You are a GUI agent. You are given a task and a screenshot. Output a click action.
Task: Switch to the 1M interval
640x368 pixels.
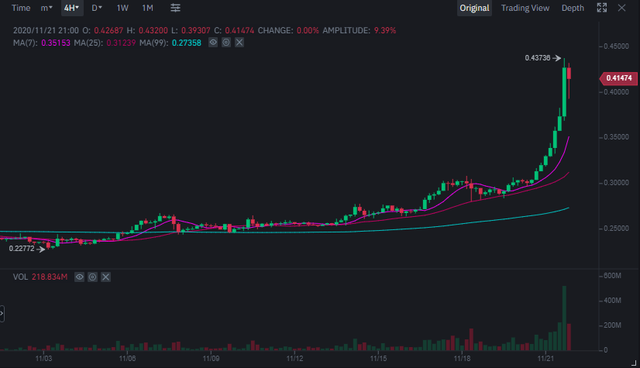pos(147,8)
